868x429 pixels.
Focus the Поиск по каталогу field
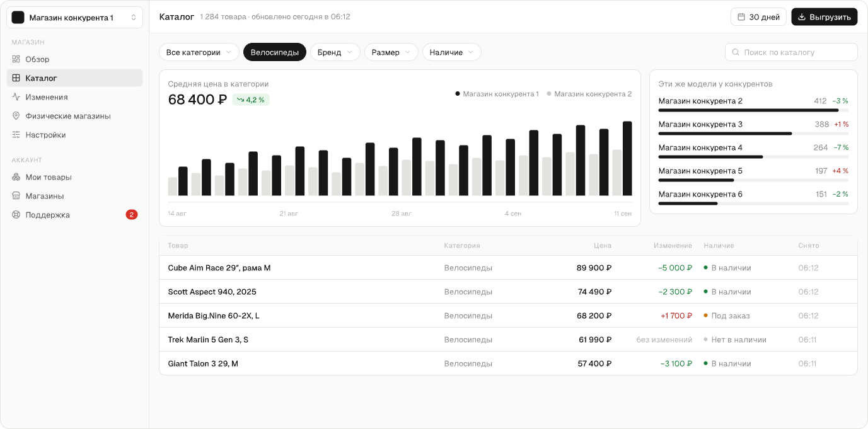(791, 52)
